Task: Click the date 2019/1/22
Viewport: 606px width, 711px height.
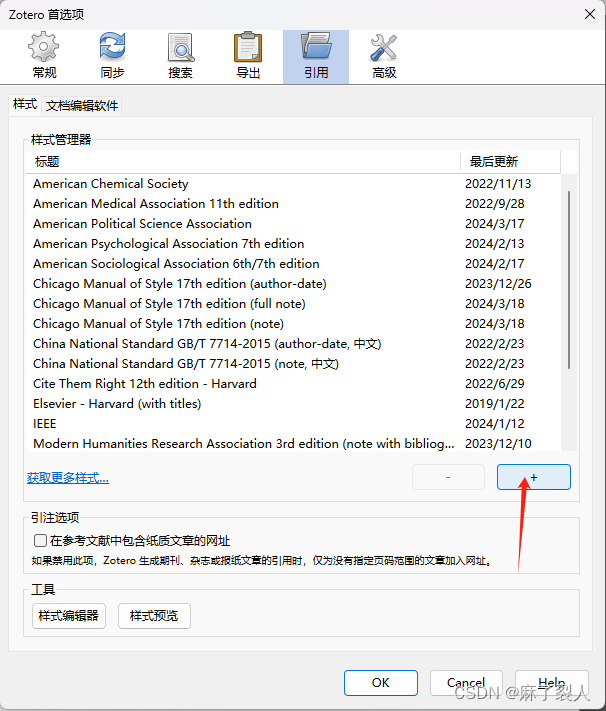Action: (x=494, y=403)
